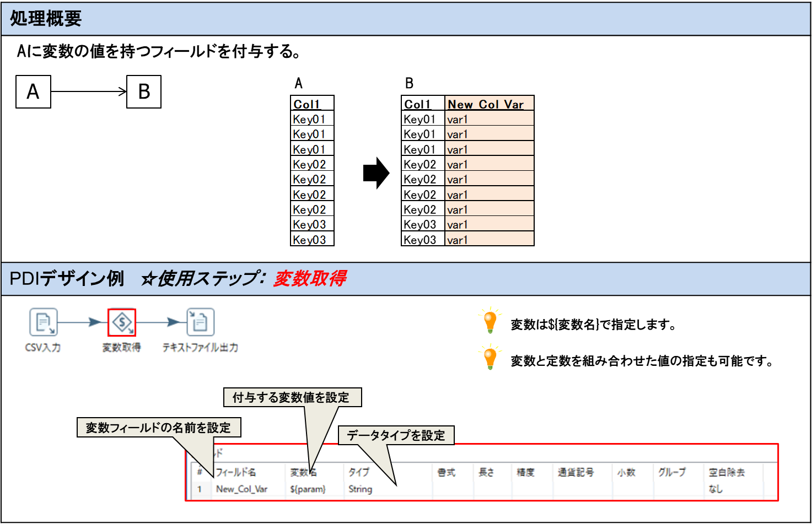Click the red 変数取得 text in the heading
812x524 pixels.
[310, 278]
